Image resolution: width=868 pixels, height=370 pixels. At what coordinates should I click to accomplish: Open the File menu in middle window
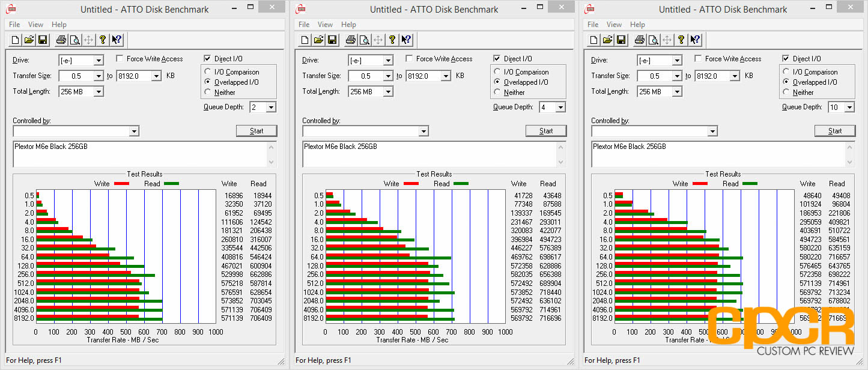pyautogui.click(x=304, y=25)
